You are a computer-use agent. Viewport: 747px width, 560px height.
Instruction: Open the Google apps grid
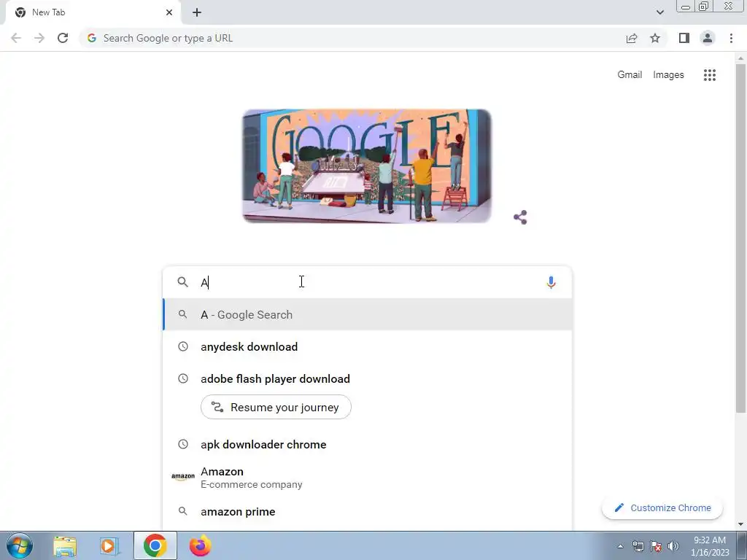point(709,75)
